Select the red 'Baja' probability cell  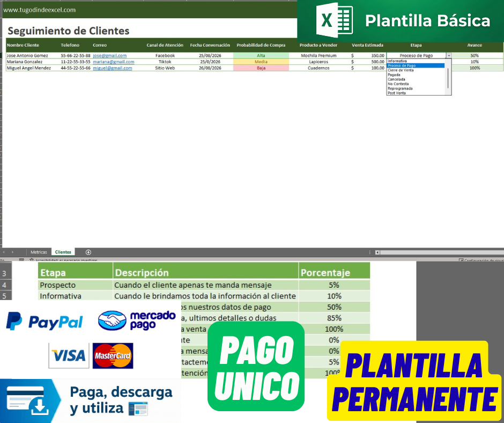pyautogui.click(x=261, y=68)
